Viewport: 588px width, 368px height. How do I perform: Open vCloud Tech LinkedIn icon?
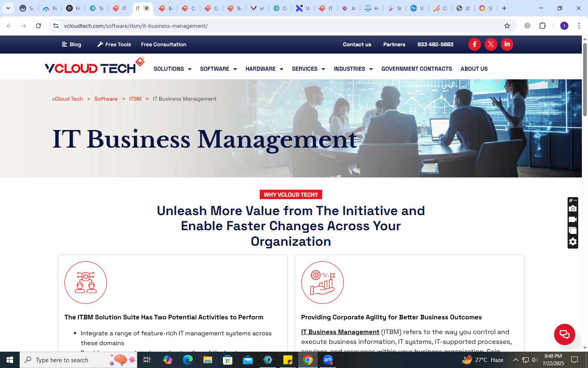[507, 44]
